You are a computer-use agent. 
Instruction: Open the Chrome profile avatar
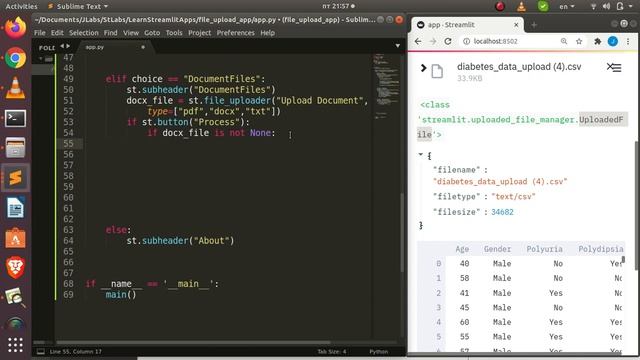pos(613,41)
